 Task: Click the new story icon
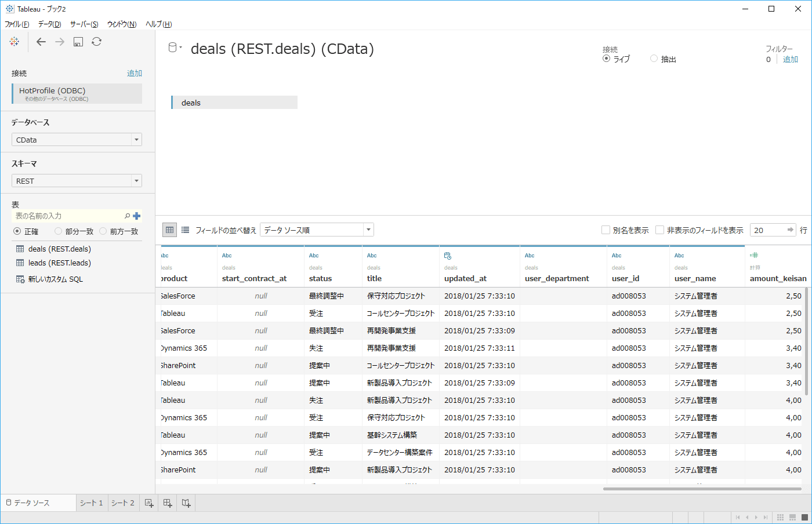[x=186, y=503]
